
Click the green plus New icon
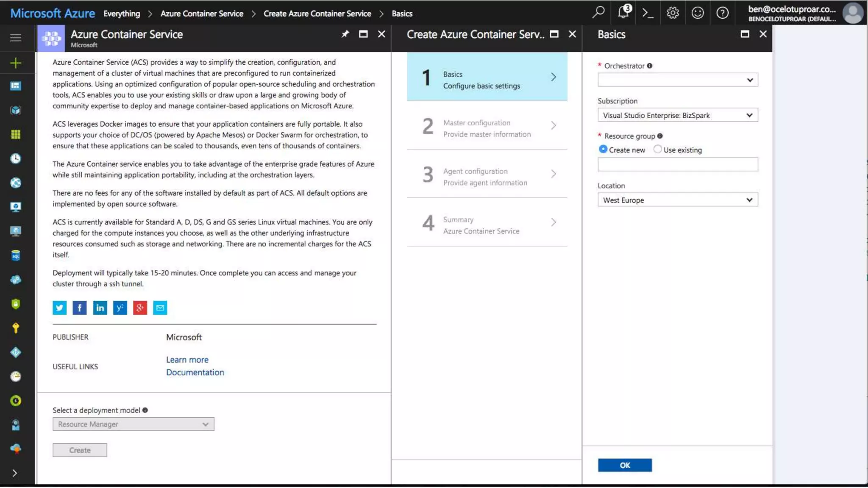[16, 63]
